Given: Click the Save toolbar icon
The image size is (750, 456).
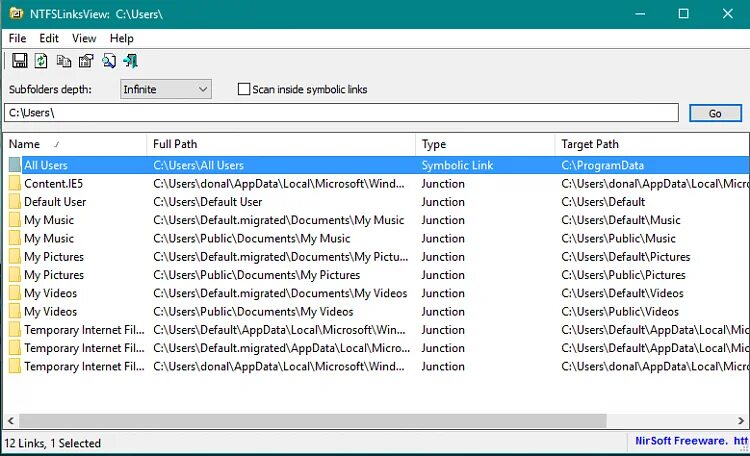Looking at the screenshot, I should click(20, 61).
